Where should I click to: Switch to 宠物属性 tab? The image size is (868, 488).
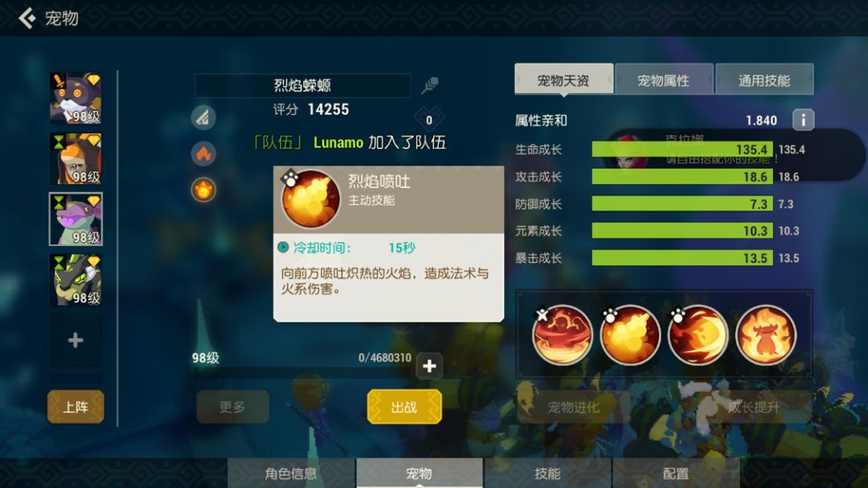click(x=664, y=80)
